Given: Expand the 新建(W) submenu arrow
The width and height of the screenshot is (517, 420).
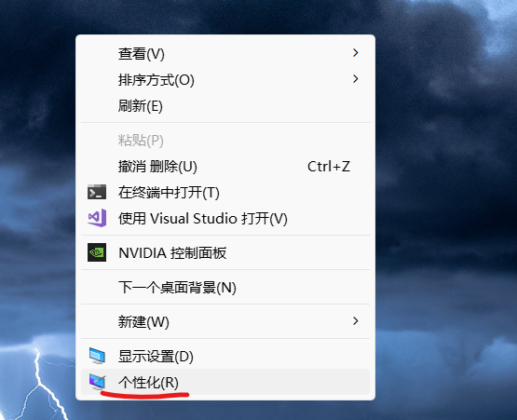Looking at the screenshot, I should tap(355, 320).
